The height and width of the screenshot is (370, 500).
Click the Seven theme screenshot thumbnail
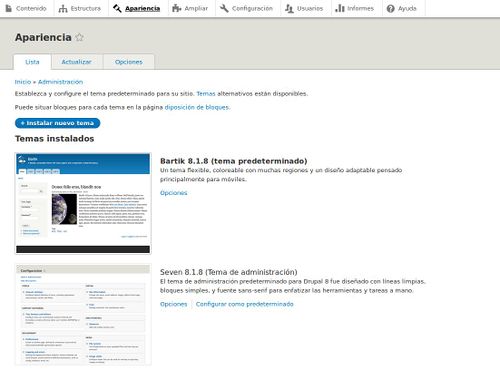[x=83, y=315]
